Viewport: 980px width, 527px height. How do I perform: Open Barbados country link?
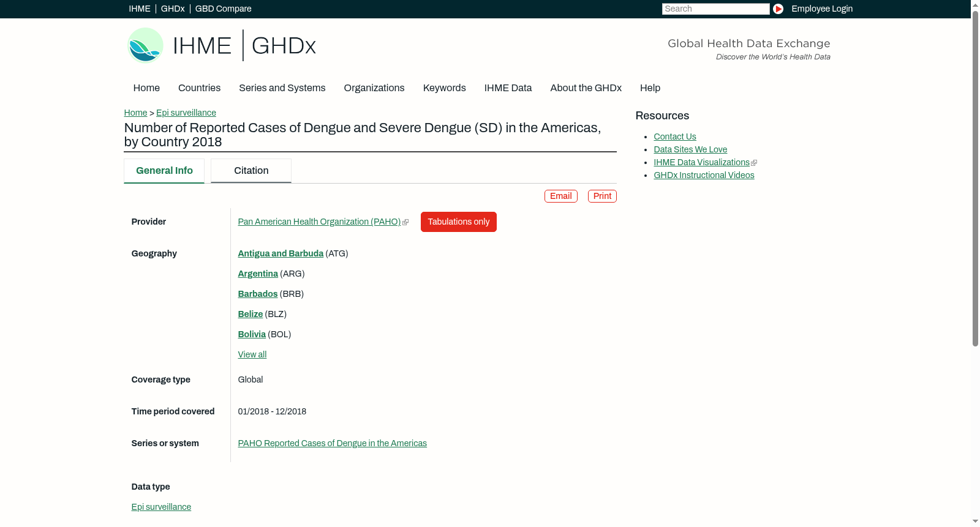[x=258, y=294]
